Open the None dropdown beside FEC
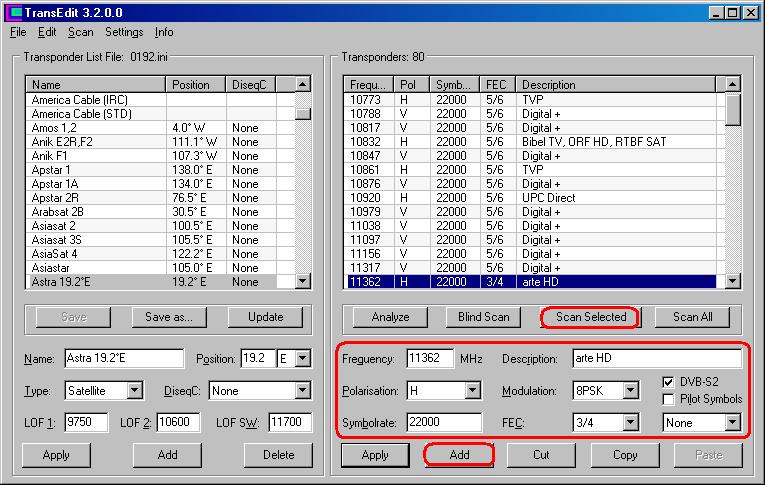The image size is (765, 485). pyautogui.click(x=732, y=423)
